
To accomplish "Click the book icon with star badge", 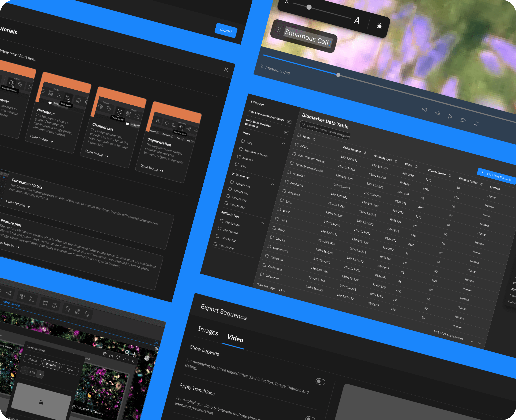I will coord(77,311).
